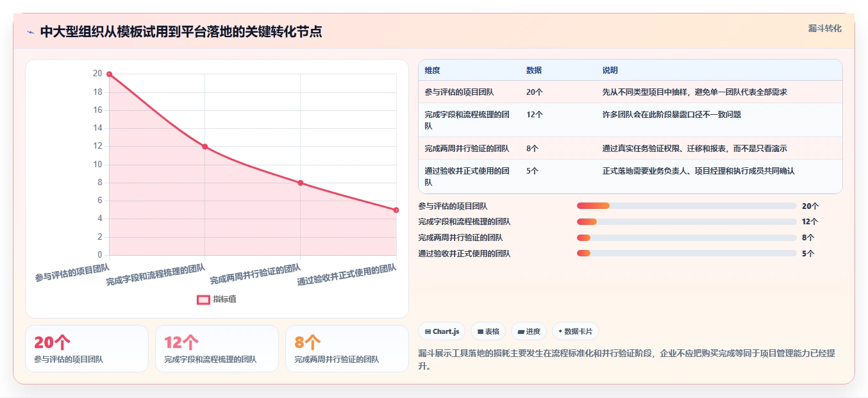Click the chart data point at value 12
This screenshot has width=868, height=398.
pyautogui.click(x=205, y=147)
